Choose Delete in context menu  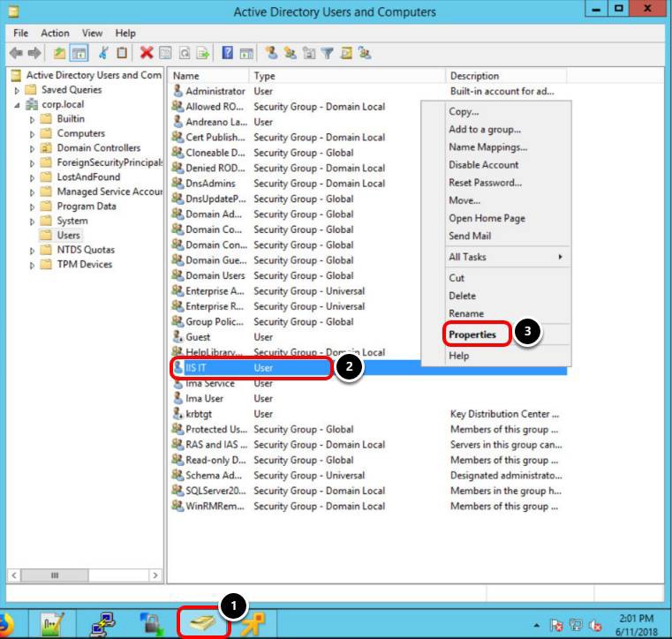tap(462, 296)
